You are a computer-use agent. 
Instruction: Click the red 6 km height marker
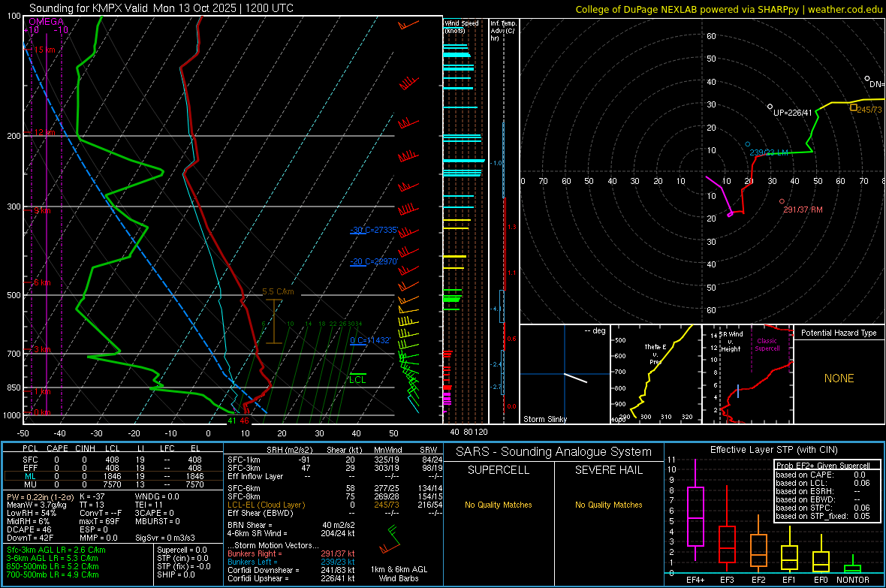tap(42, 282)
